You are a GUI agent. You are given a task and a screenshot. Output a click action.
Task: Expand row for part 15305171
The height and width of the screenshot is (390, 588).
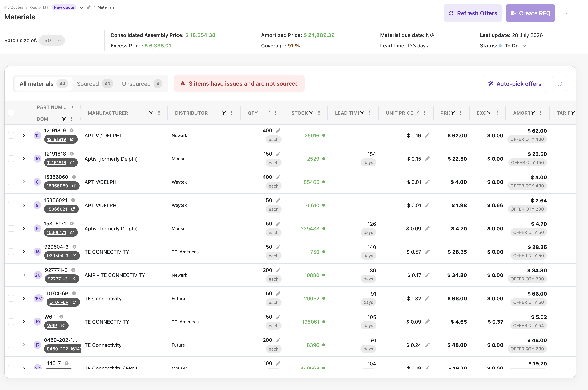pyautogui.click(x=24, y=229)
